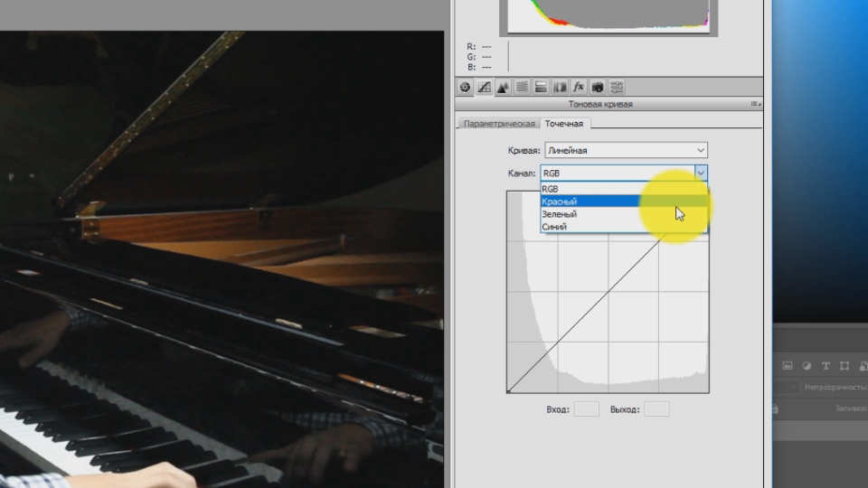Screen dimensions: 868x488
Task: Click the bottom-left point of the tone curve
Action: (x=508, y=391)
